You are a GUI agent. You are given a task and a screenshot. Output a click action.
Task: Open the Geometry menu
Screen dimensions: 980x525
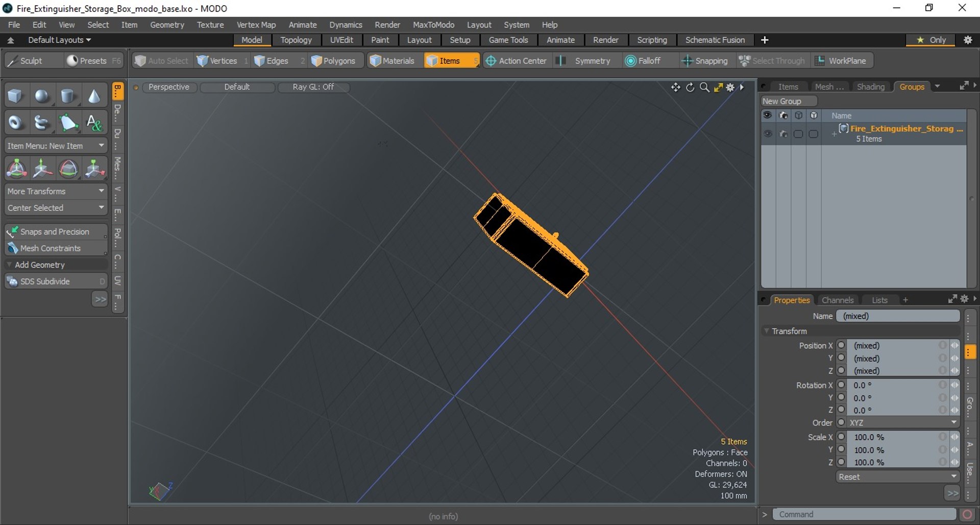[x=167, y=25]
